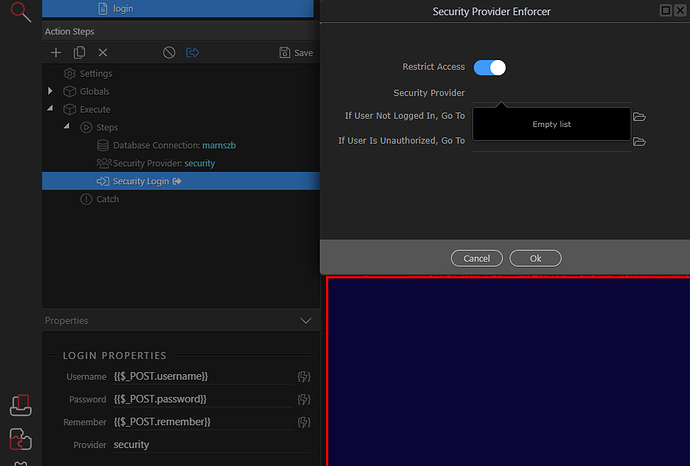Viewport: 690px width, 466px height.
Task: Collapse the Steps tree node
Action: [66, 126]
